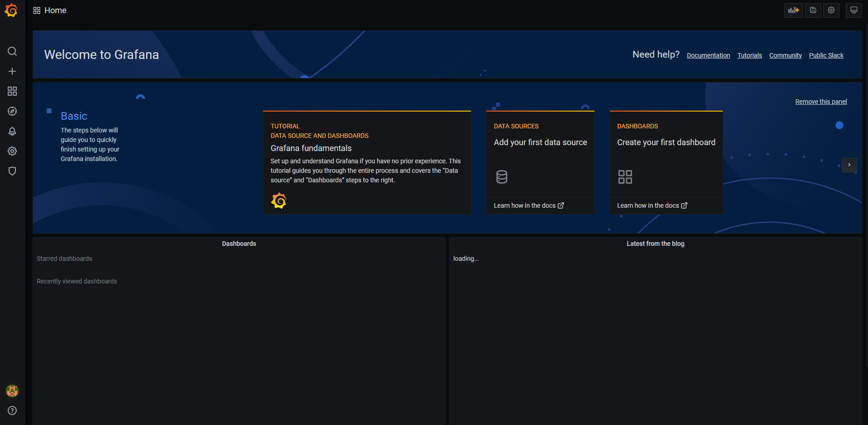Open the Documentation link

point(708,55)
